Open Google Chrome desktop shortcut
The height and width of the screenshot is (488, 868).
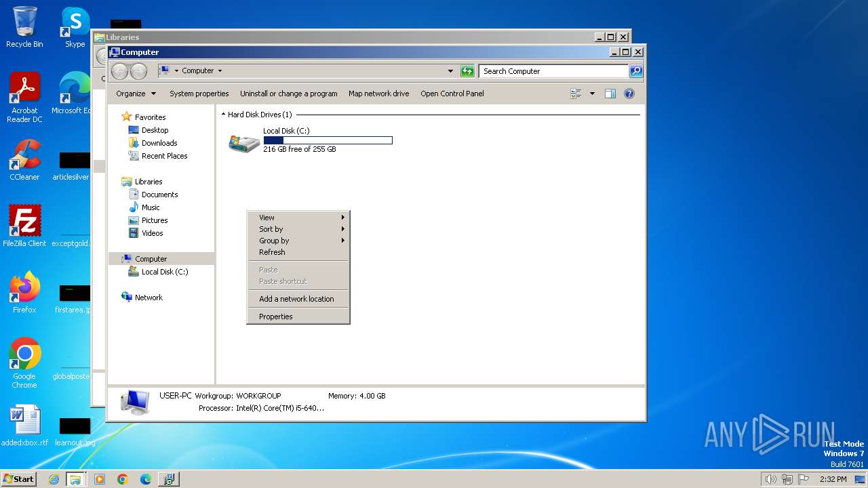click(x=24, y=363)
